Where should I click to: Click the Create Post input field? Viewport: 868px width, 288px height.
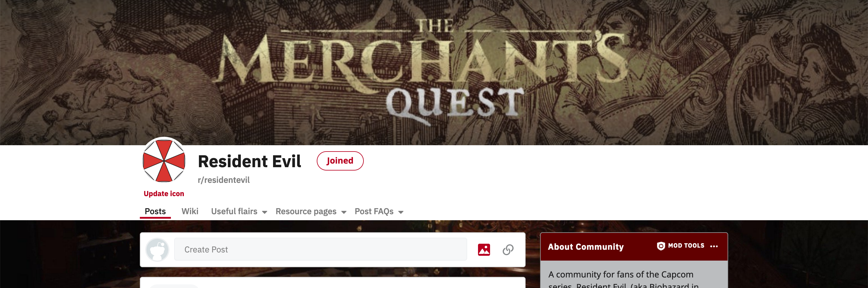click(x=320, y=250)
